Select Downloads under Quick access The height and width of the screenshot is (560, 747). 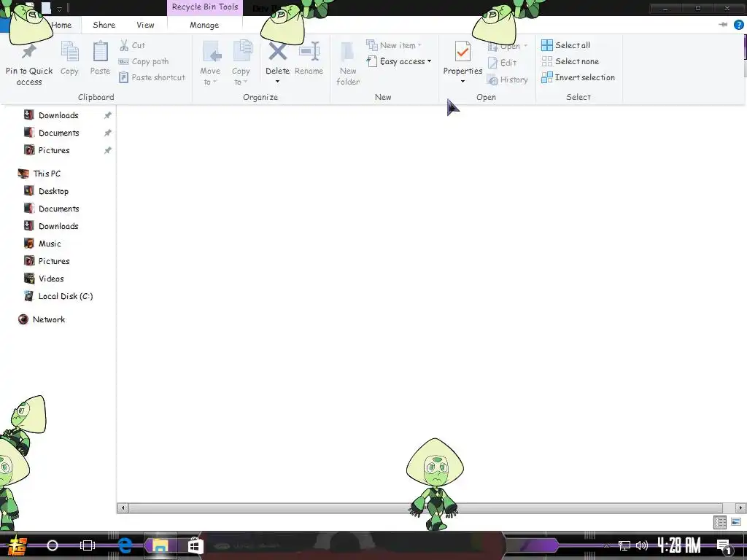[58, 115]
